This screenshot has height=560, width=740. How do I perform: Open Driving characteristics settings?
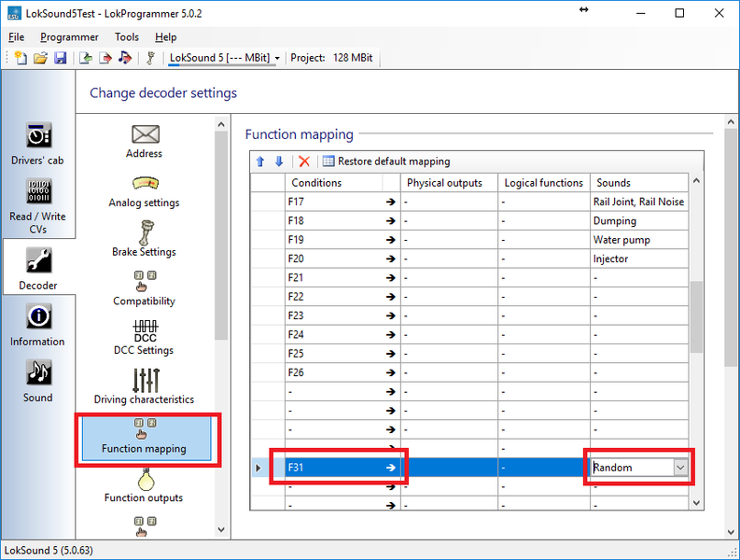click(145, 386)
